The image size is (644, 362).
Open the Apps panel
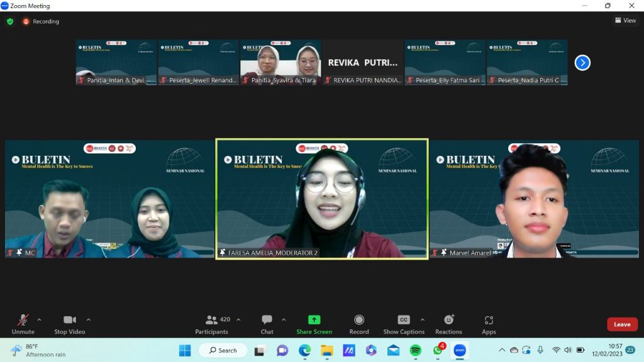(x=489, y=324)
